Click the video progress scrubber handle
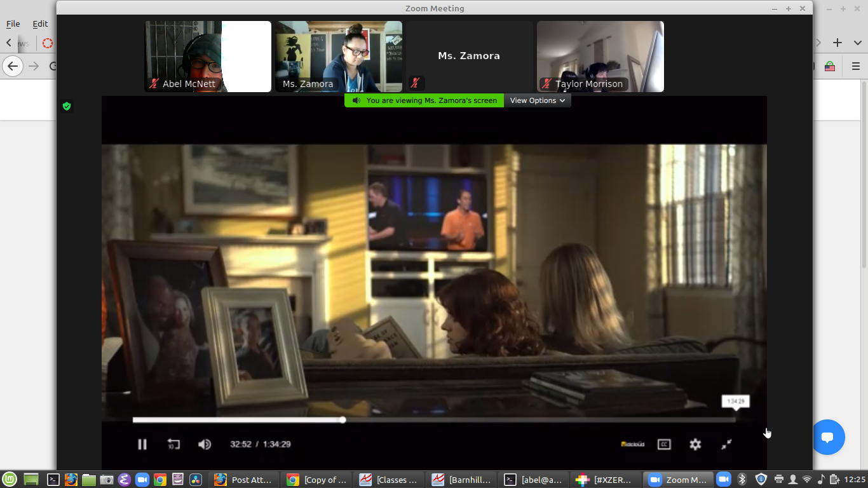The image size is (868, 488). [342, 420]
